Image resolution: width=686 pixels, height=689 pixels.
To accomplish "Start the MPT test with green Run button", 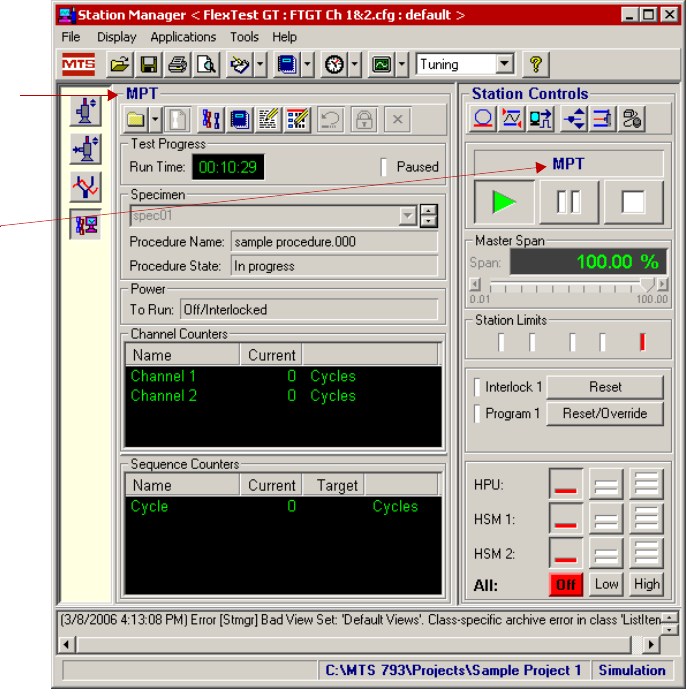I will 504,202.
